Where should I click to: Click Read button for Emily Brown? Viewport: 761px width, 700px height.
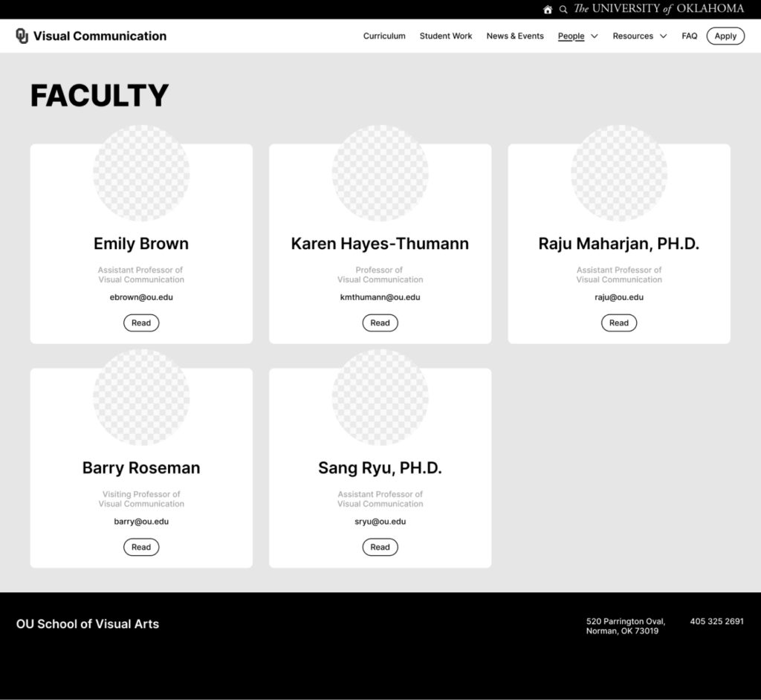(141, 323)
